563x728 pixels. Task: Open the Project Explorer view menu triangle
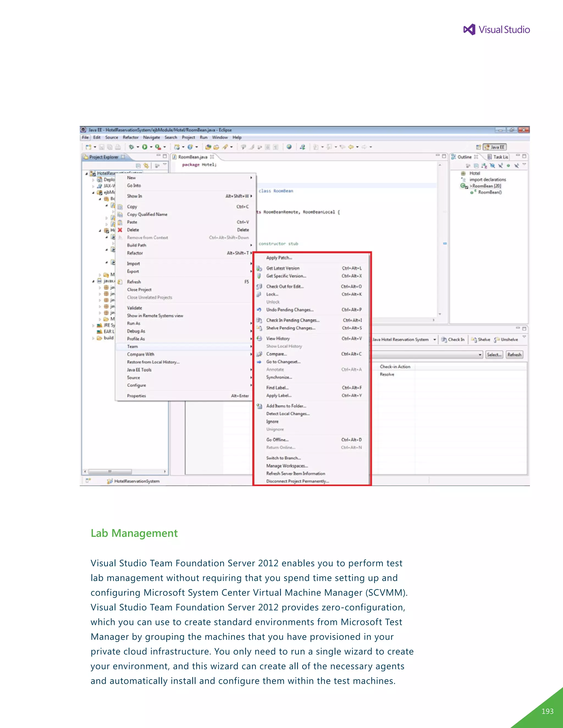click(x=165, y=164)
